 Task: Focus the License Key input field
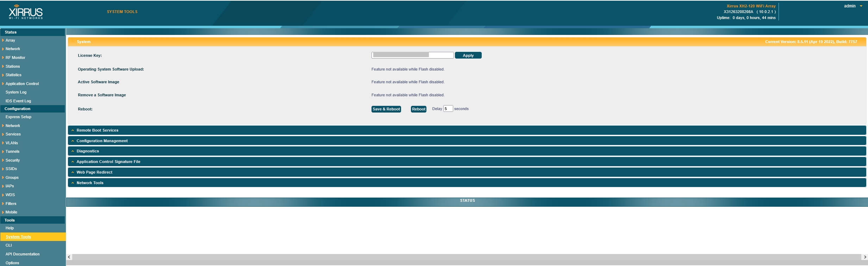pos(412,55)
